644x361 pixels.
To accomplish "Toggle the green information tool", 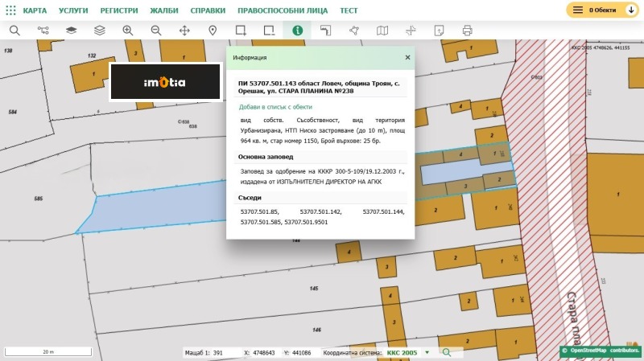I will pyautogui.click(x=297, y=31).
